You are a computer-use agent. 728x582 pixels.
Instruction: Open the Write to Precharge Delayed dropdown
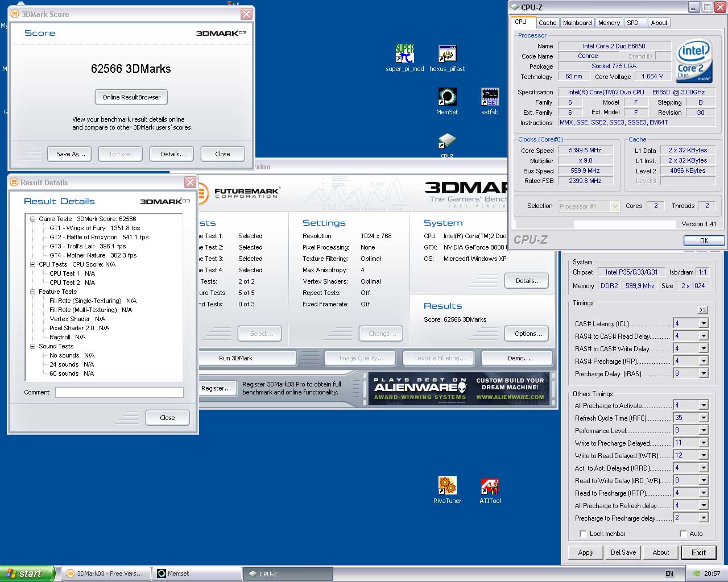(704, 443)
